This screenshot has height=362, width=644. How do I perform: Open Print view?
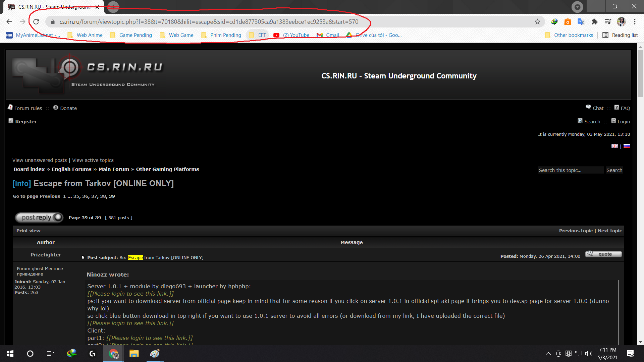click(x=28, y=231)
